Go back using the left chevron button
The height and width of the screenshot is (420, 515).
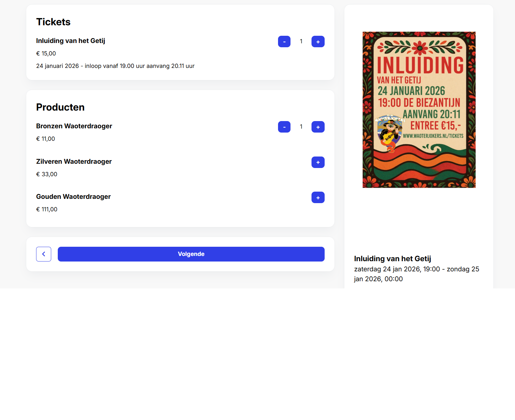point(44,254)
